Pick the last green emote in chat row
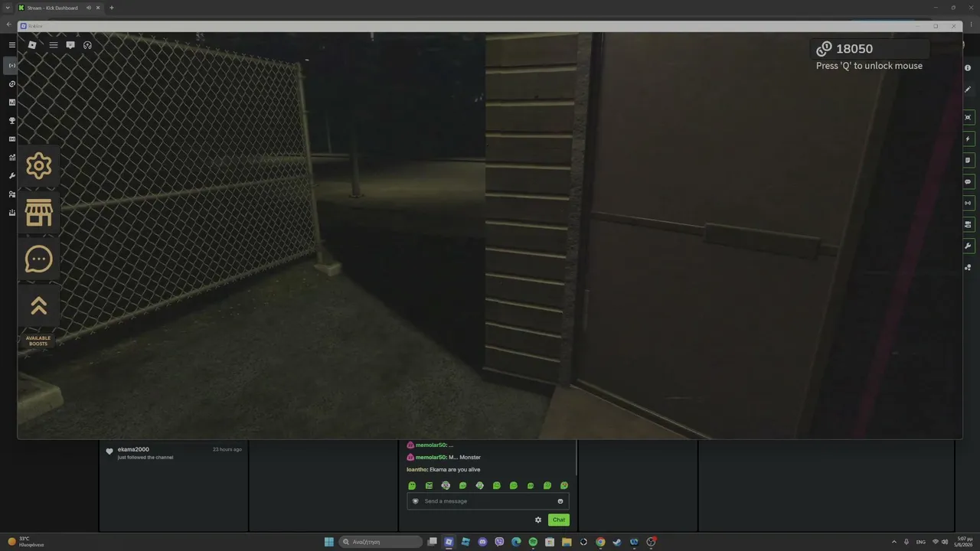980x551 pixels. click(x=564, y=485)
